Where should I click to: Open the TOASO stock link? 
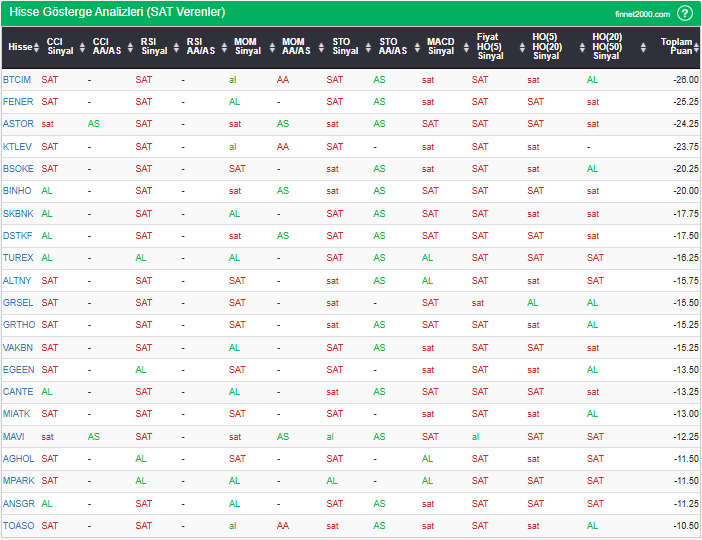18,526
